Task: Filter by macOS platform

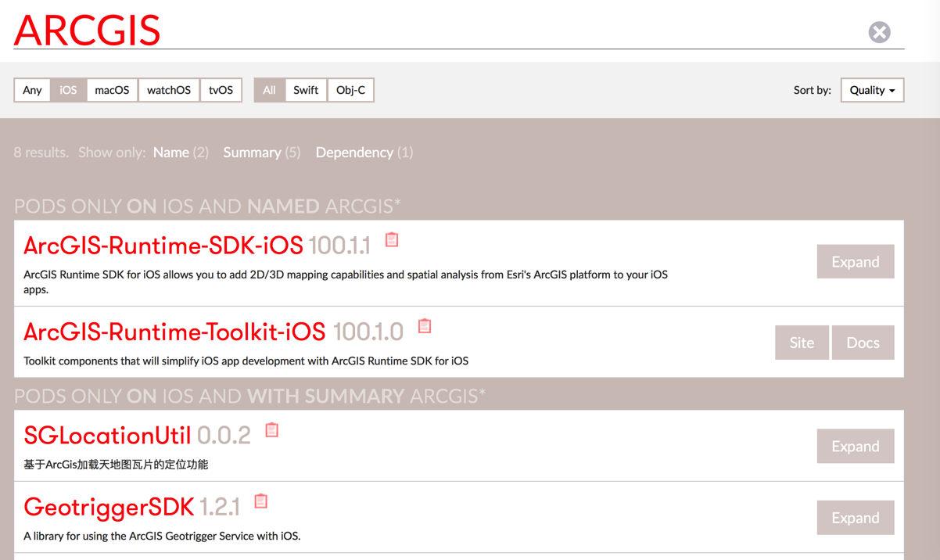Action: tap(112, 90)
